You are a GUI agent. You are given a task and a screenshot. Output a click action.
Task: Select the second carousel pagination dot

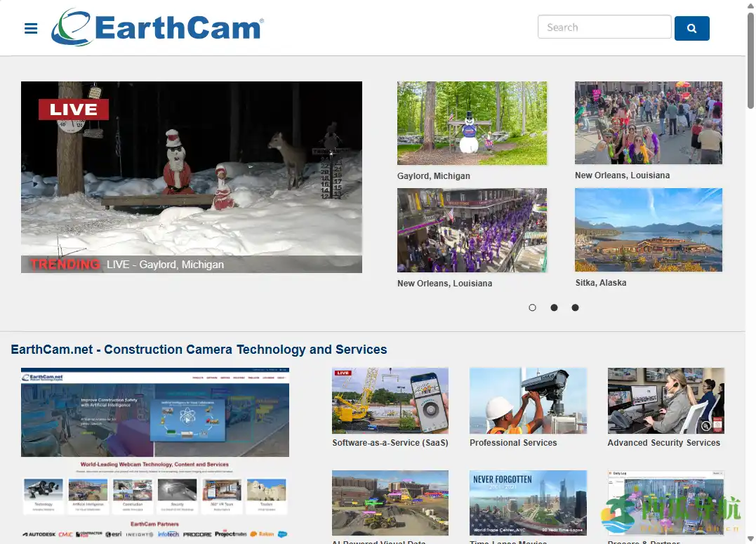[x=554, y=307]
